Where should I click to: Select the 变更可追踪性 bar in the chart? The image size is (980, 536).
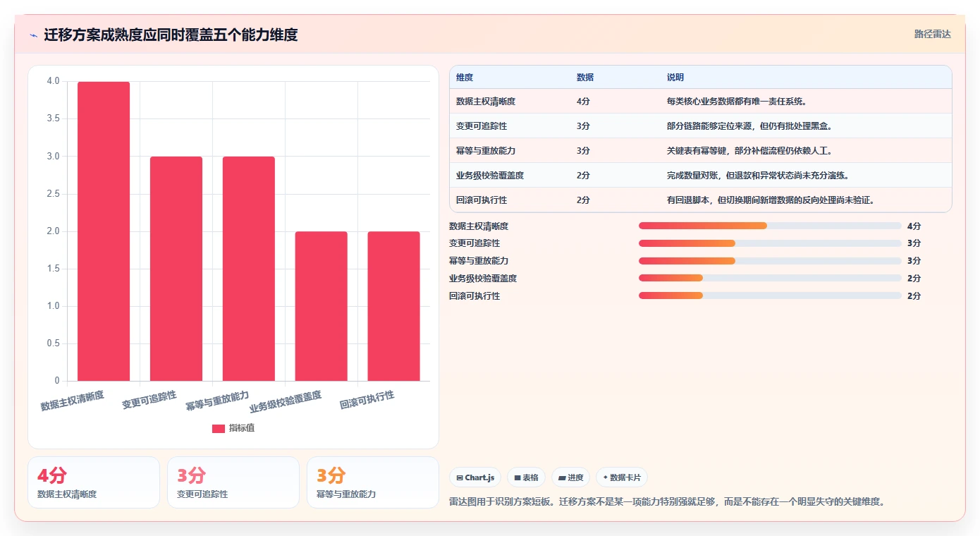tap(176, 269)
